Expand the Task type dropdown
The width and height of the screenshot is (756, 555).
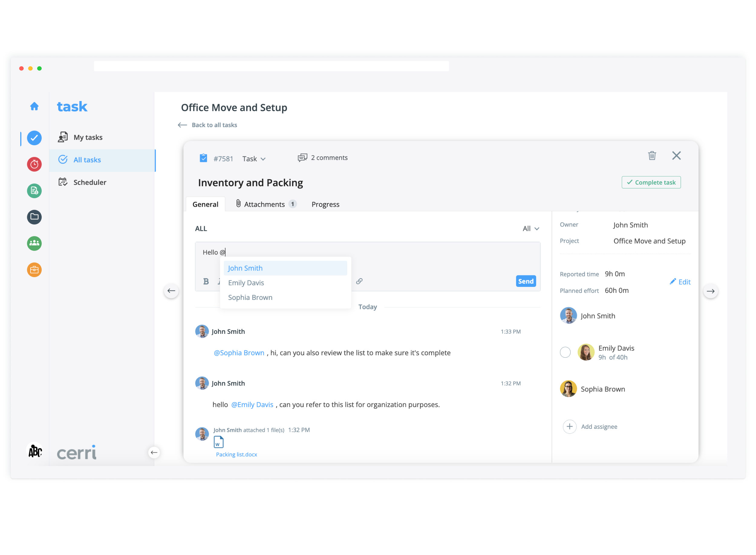click(254, 159)
